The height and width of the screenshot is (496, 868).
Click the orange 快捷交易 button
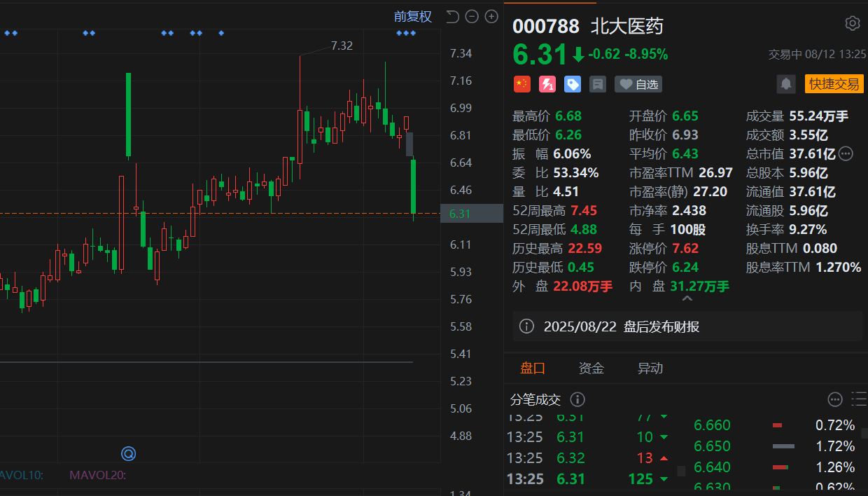[x=834, y=84]
